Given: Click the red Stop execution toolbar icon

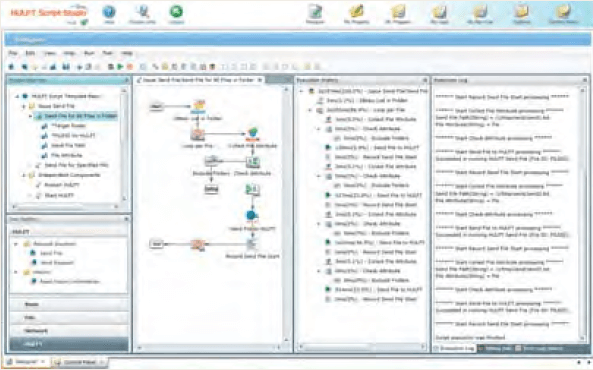Looking at the screenshot, I should (130, 67).
